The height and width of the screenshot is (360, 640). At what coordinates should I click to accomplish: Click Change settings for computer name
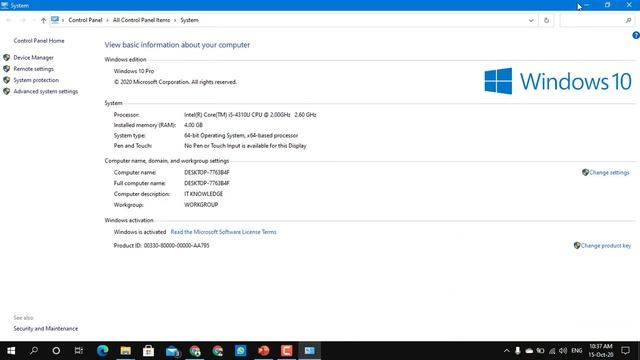pos(609,173)
